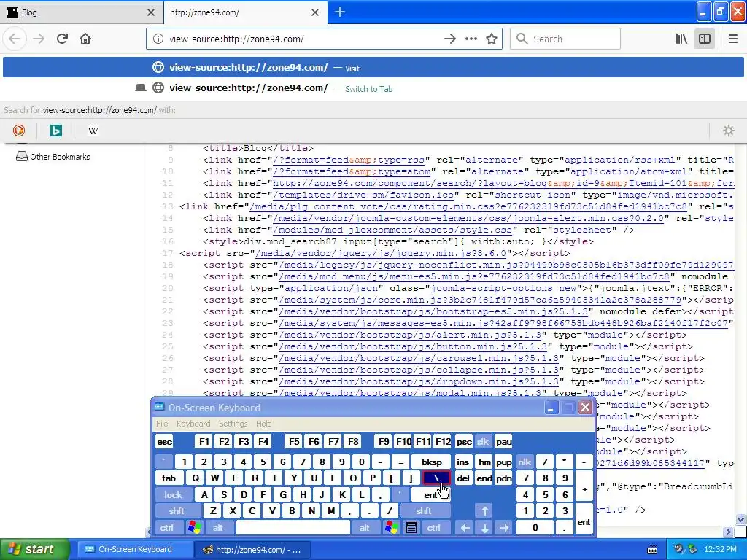Bookmark this page with the star icon
747x560 pixels.
click(492, 39)
